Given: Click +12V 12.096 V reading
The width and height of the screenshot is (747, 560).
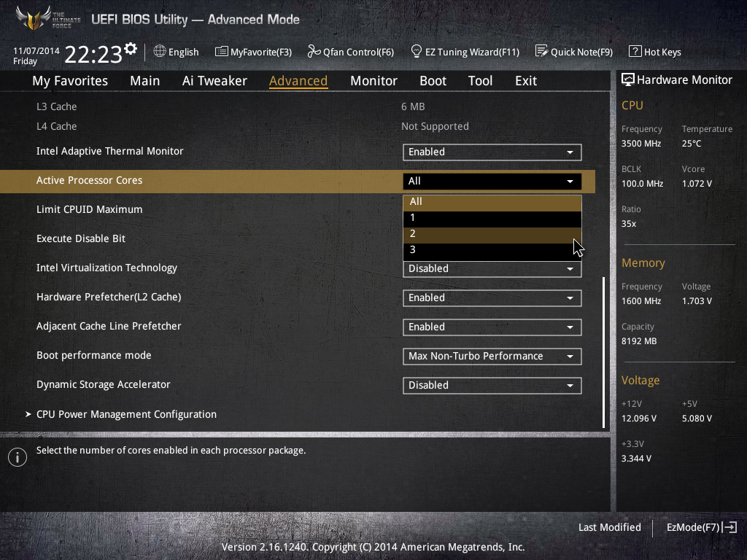Looking at the screenshot, I should tap(639, 418).
